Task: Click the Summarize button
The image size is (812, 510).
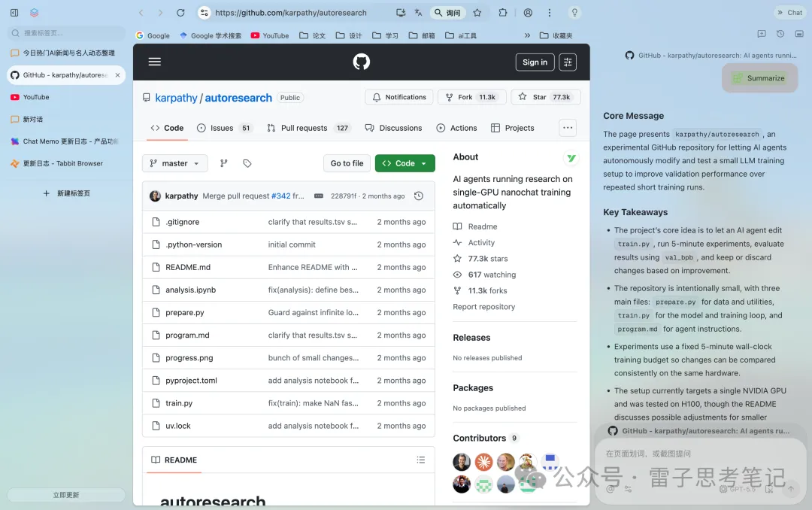Action: (759, 78)
